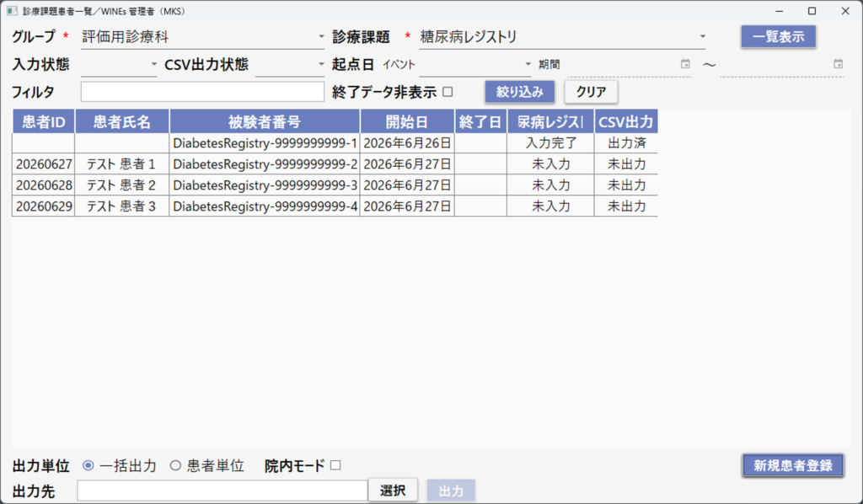Select the 一括出力 radio button

[88, 465]
